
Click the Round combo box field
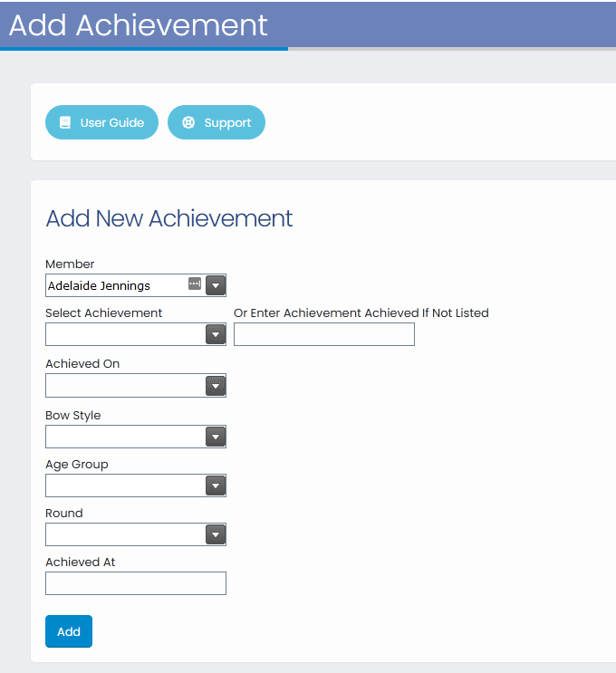[126, 534]
